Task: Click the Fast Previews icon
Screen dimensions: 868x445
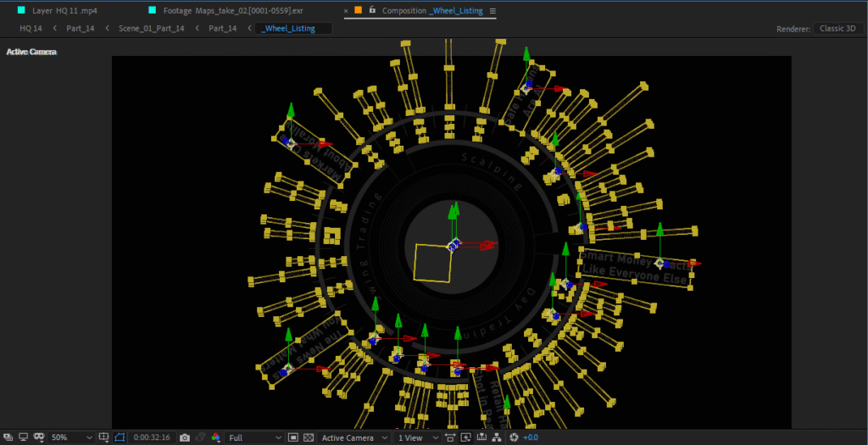Action: pos(466,438)
